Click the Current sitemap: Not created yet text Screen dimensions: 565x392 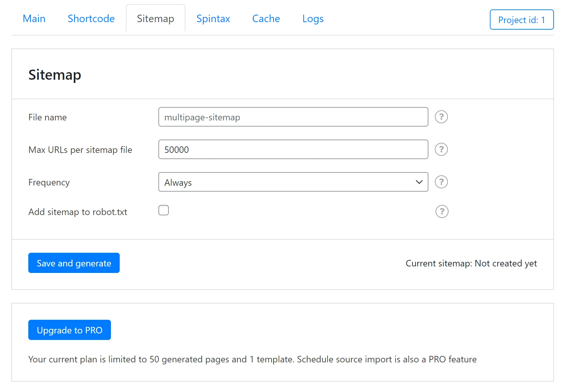tap(471, 263)
